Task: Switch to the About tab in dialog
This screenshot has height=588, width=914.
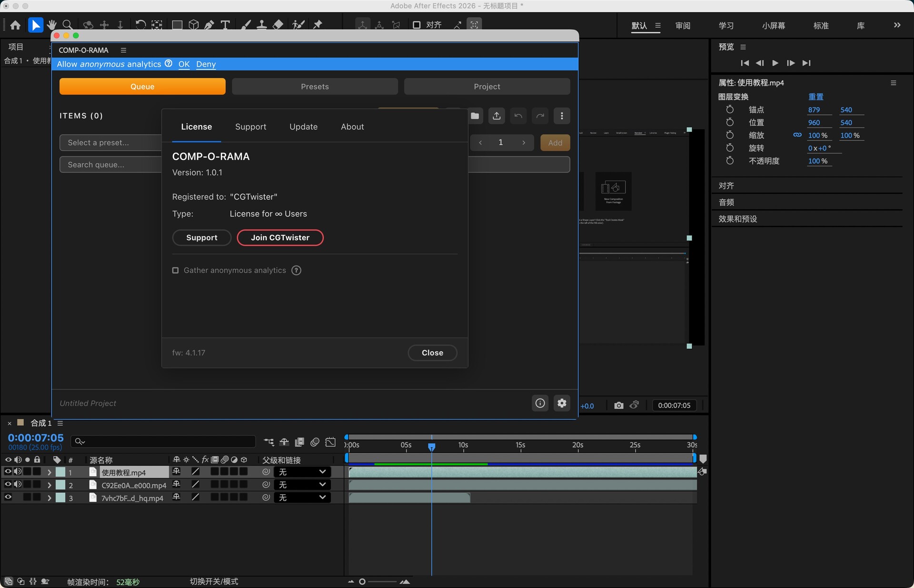Action: [x=352, y=127]
